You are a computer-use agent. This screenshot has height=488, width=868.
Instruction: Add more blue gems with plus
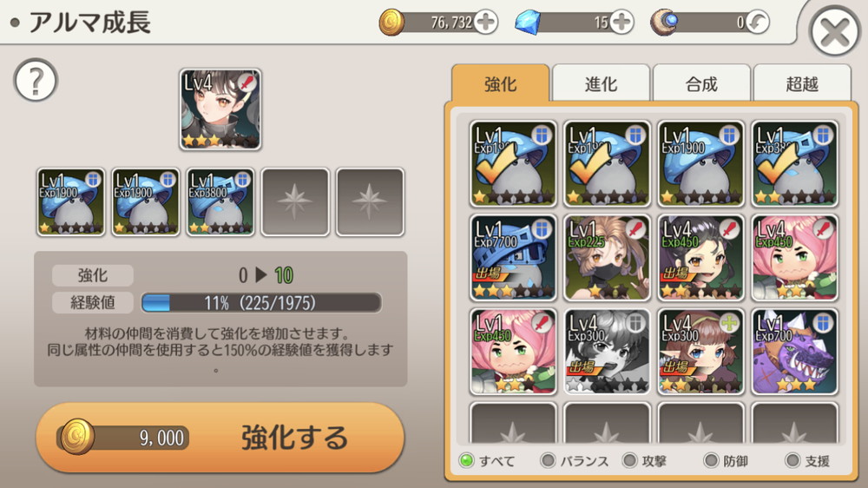(621, 23)
